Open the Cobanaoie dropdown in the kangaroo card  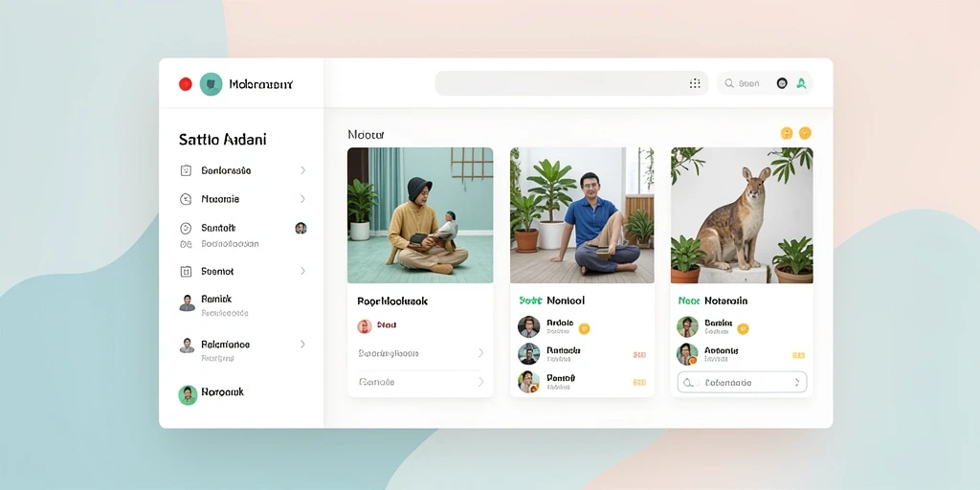[742, 383]
